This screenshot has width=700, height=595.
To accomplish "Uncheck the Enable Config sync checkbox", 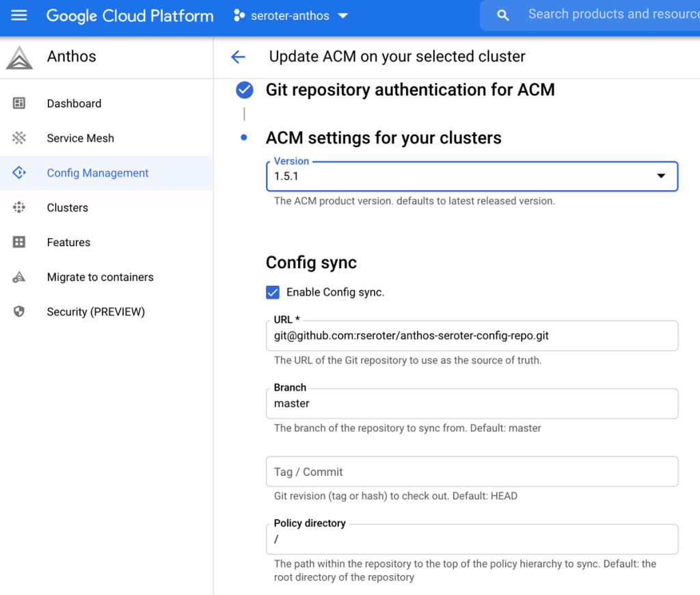I will [273, 293].
